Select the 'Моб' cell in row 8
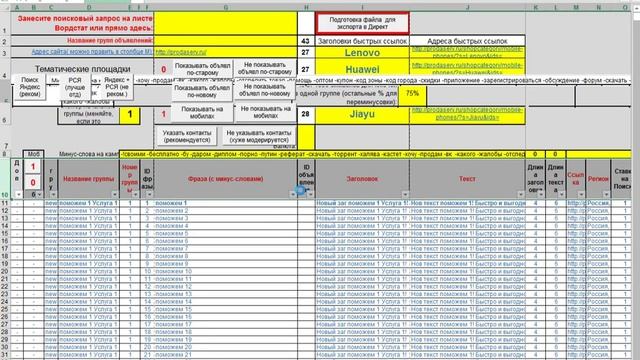Viewport: 640px width, 360px height. pyautogui.click(x=33, y=154)
